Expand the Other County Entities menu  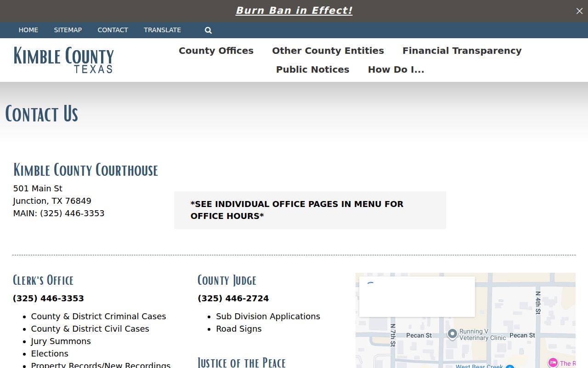[328, 51]
